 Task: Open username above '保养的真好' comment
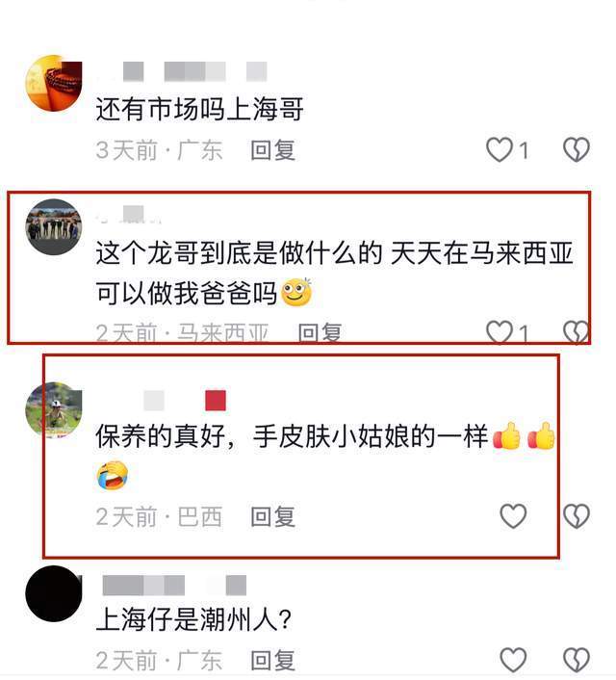pos(162,401)
